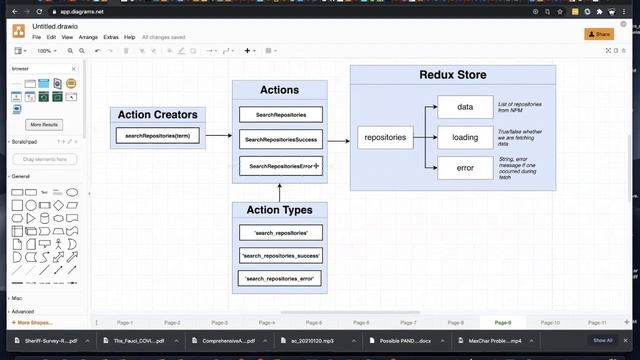Select the callout speech bubble shape
Viewport: 640px width, 360px height.
coord(44,244)
